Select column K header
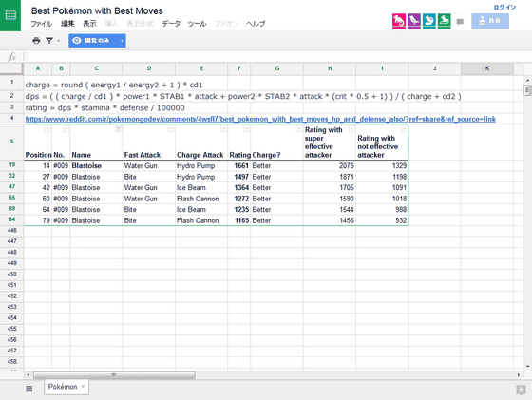The width and height of the screenshot is (532, 400). [x=487, y=68]
